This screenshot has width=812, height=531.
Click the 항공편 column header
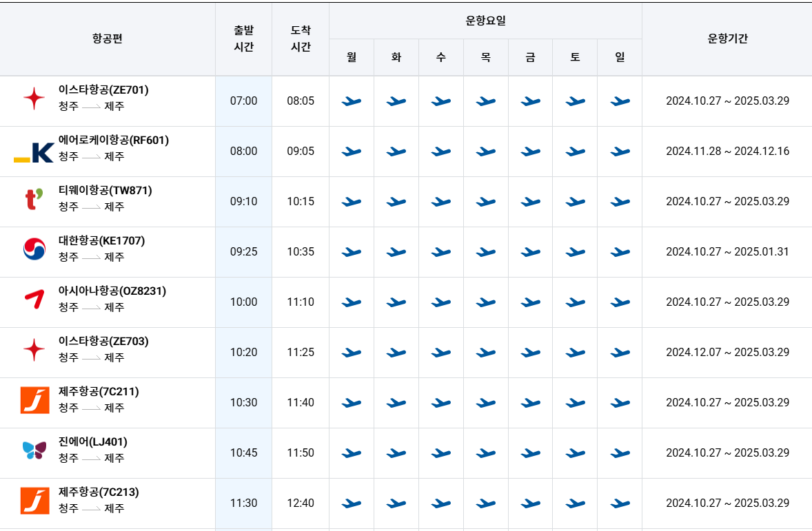pos(108,39)
